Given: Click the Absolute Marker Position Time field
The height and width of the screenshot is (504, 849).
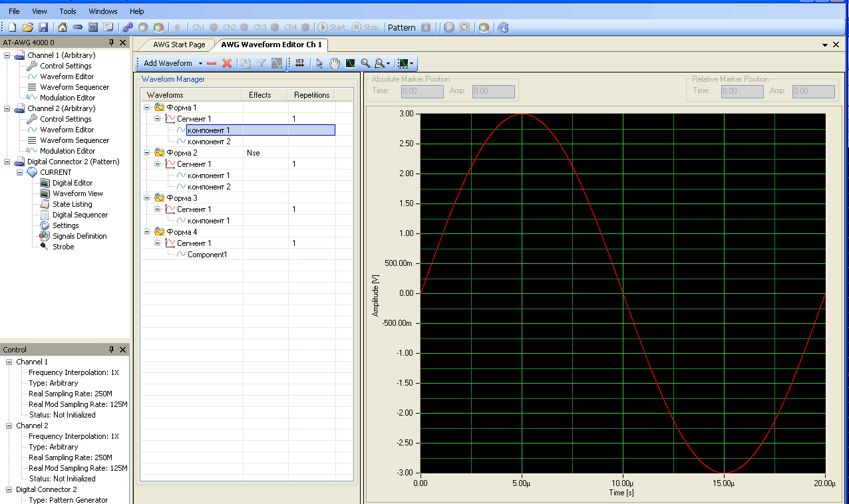Looking at the screenshot, I should [x=423, y=91].
